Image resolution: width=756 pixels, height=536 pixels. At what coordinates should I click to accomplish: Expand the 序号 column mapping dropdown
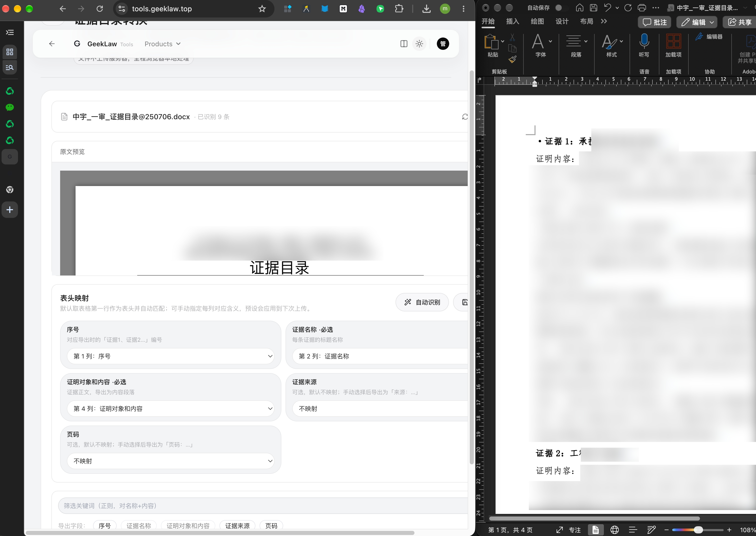click(x=171, y=356)
